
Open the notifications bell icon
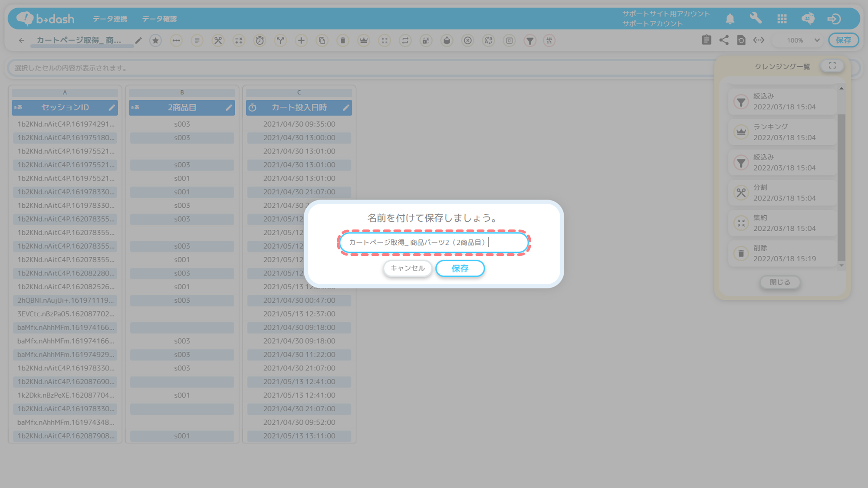pos(730,19)
